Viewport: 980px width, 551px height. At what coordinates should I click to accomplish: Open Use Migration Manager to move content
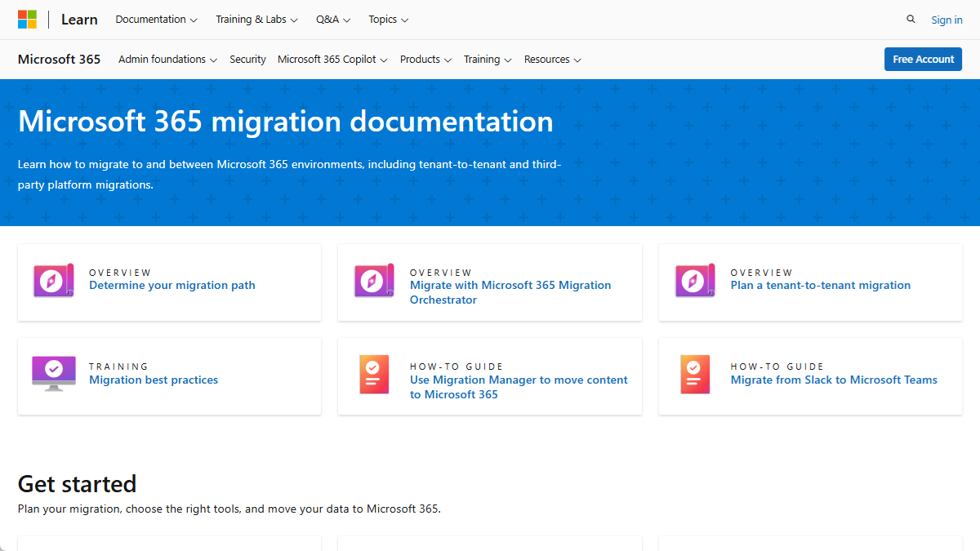click(519, 387)
